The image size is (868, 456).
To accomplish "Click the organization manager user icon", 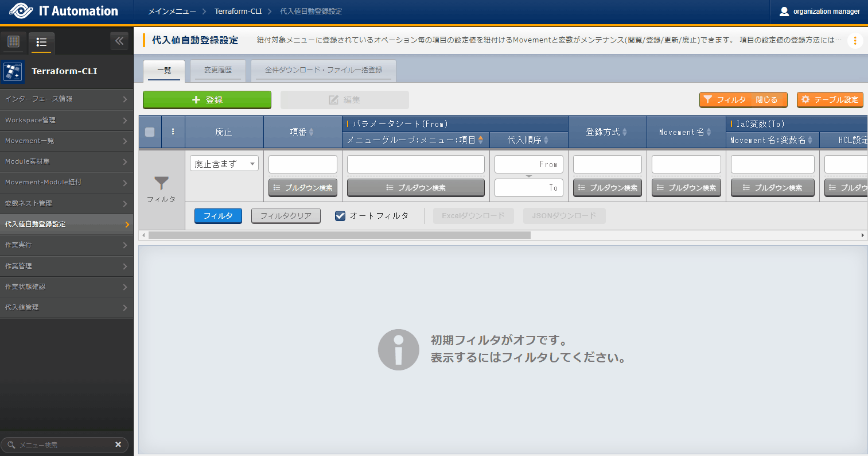I will (784, 11).
